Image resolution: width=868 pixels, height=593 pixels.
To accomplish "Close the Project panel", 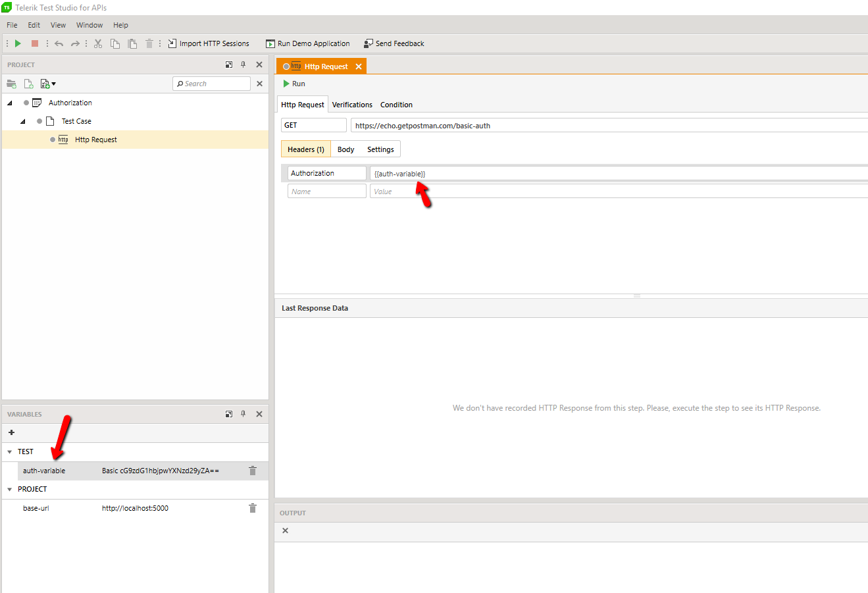I will point(259,64).
